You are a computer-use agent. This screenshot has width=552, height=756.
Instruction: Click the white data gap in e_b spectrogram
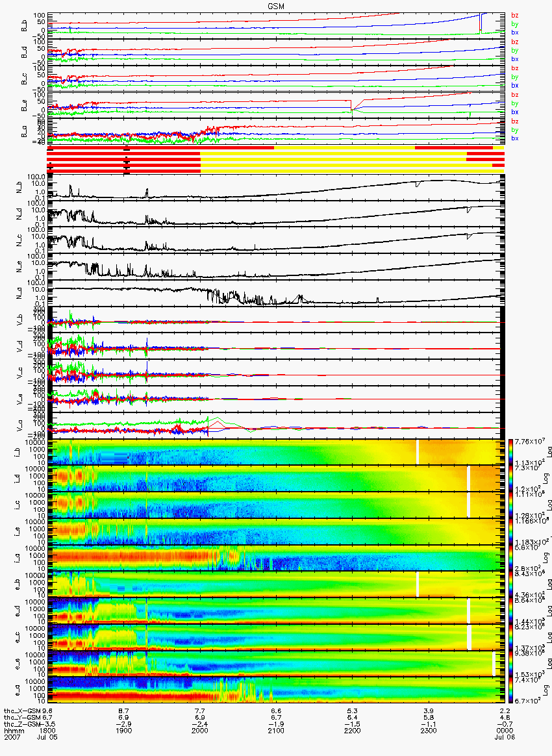418,585
